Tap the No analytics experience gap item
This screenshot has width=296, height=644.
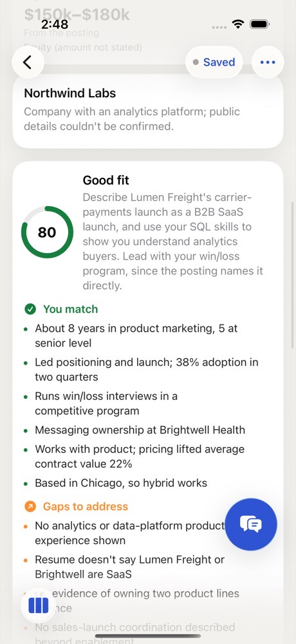[130, 533]
